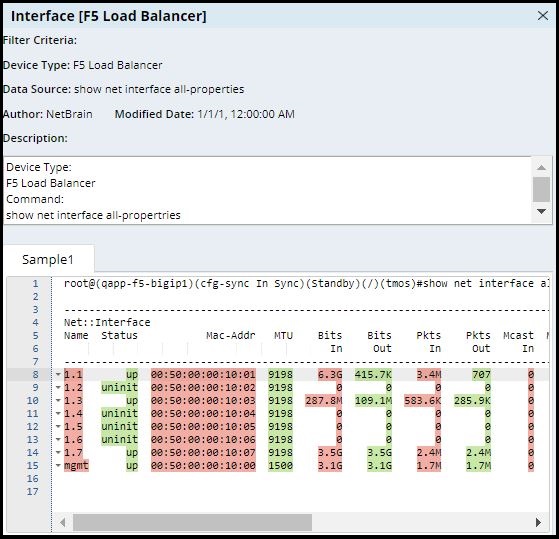Select interface name 1.5
Screen dimensions: 559x539
73,427
